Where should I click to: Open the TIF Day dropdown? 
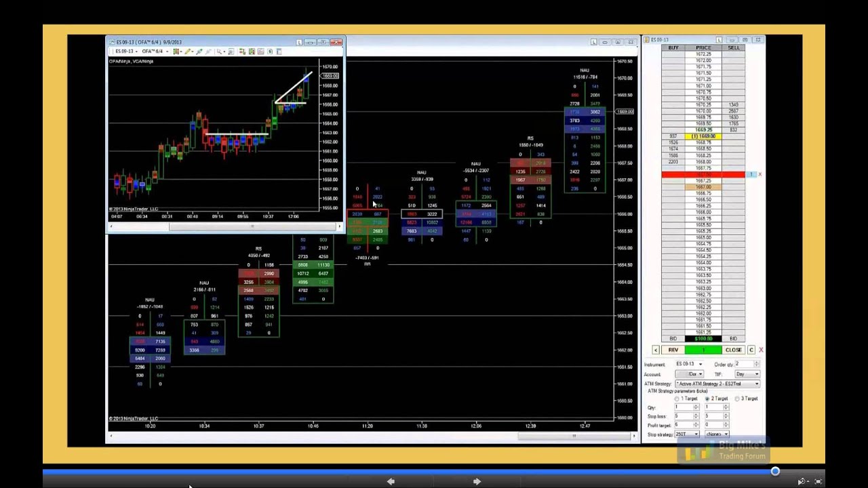pyautogui.click(x=747, y=374)
